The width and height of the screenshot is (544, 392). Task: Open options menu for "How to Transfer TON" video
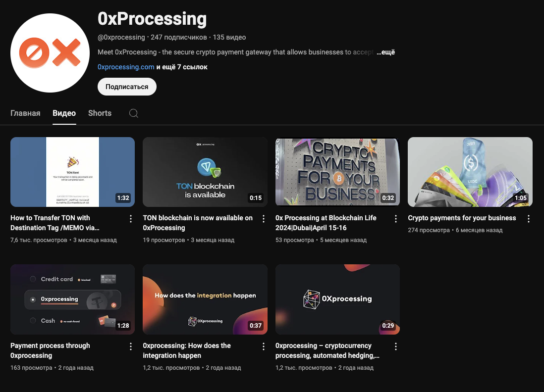tap(130, 219)
